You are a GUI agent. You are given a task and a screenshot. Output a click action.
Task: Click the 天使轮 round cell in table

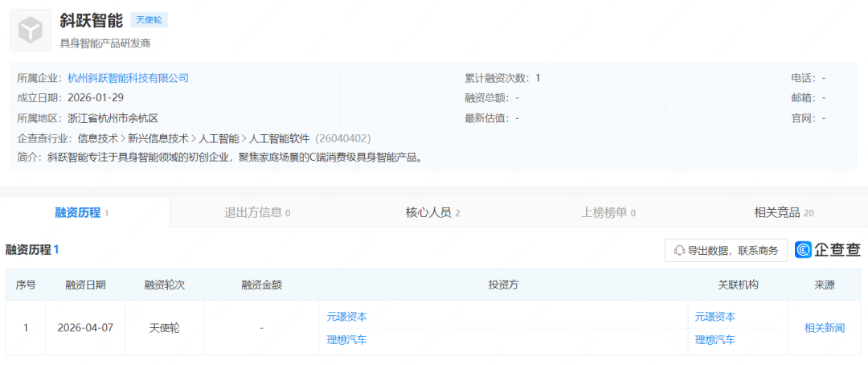(x=165, y=328)
